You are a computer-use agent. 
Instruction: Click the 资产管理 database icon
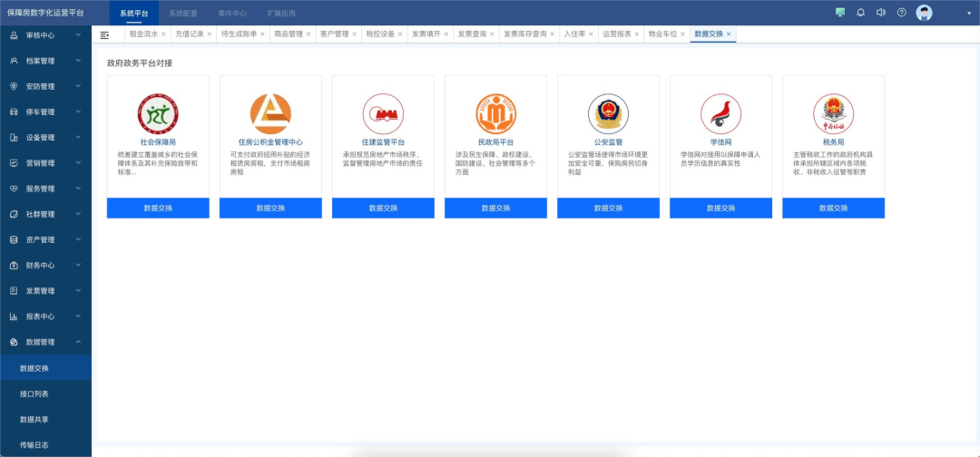[14, 239]
